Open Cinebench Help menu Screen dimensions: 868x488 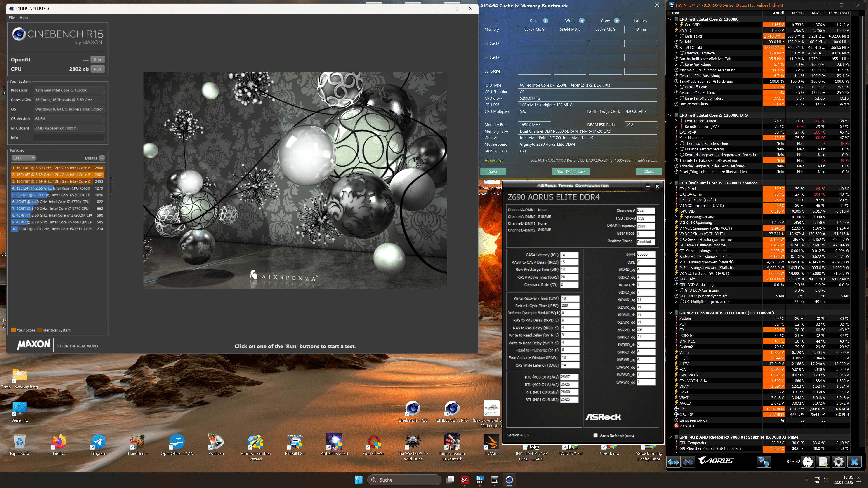coord(24,18)
